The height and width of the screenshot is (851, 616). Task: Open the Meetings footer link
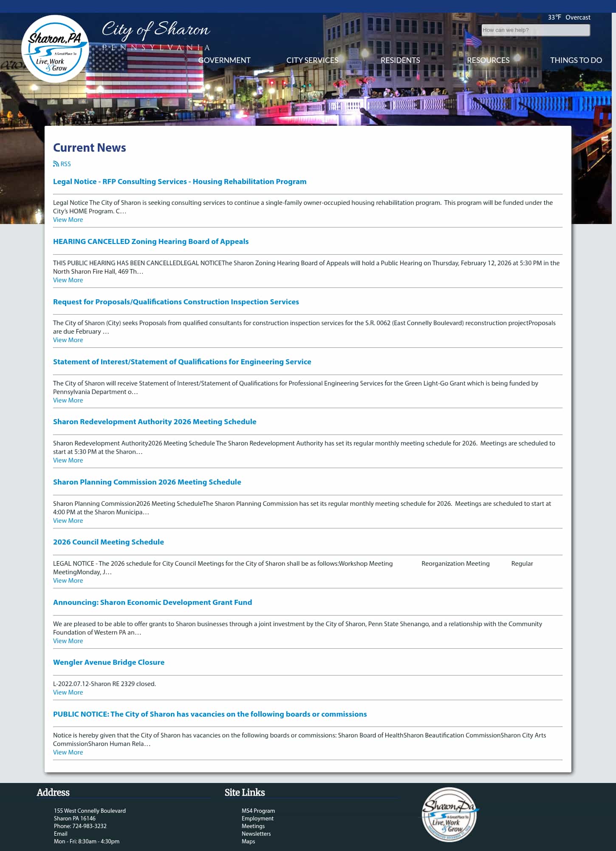pyautogui.click(x=253, y=826)
